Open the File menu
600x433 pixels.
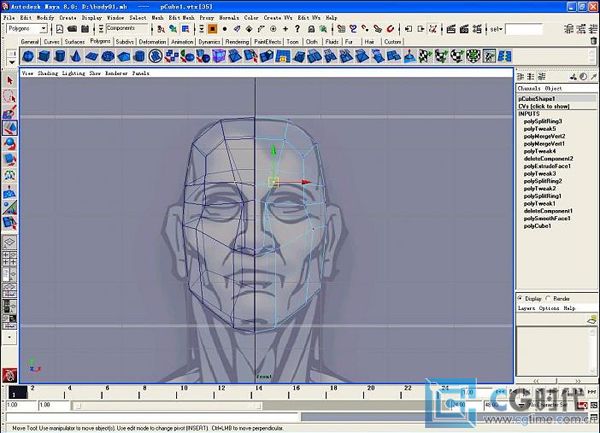[x=9, y=18]
